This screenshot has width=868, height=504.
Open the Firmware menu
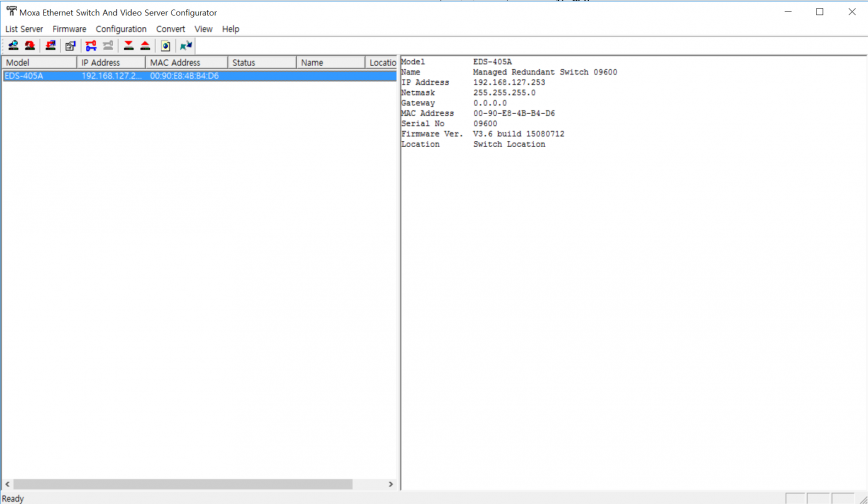click(x=69, y=29)
